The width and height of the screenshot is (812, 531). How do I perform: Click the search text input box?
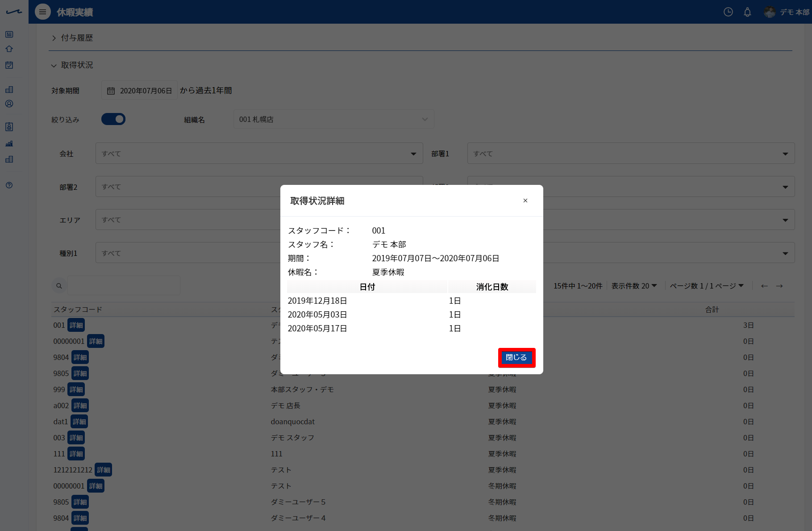point(124,286)
